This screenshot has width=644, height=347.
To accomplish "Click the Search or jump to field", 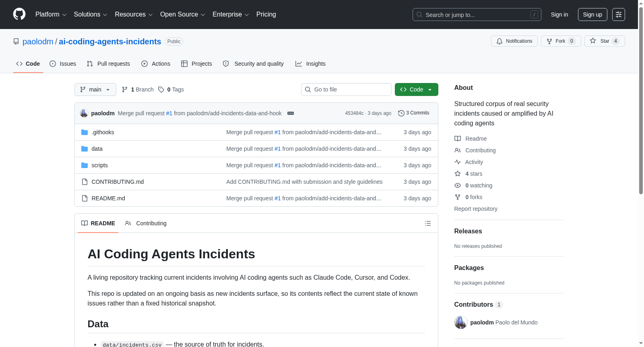I will (x=477, y=15).
